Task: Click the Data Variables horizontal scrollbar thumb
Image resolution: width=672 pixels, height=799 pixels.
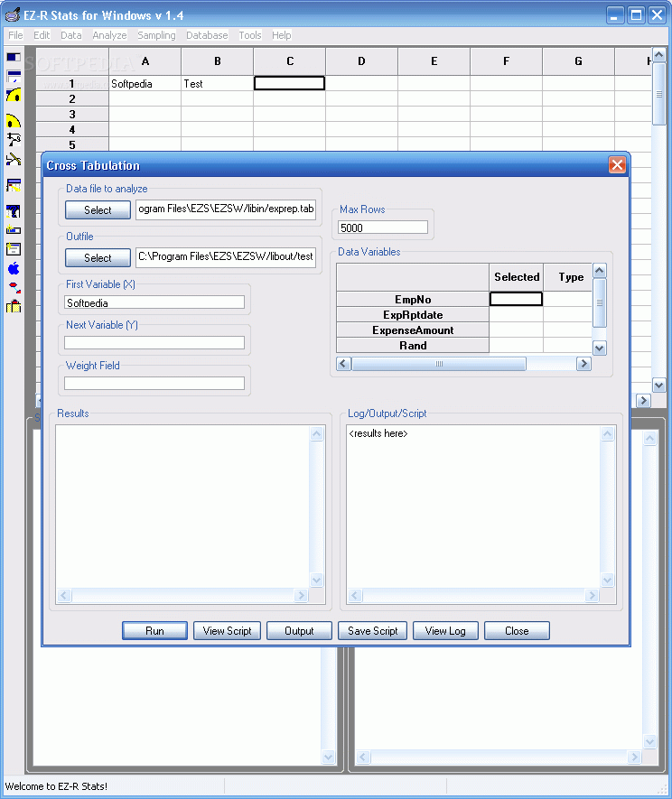Action: point(438,364)
